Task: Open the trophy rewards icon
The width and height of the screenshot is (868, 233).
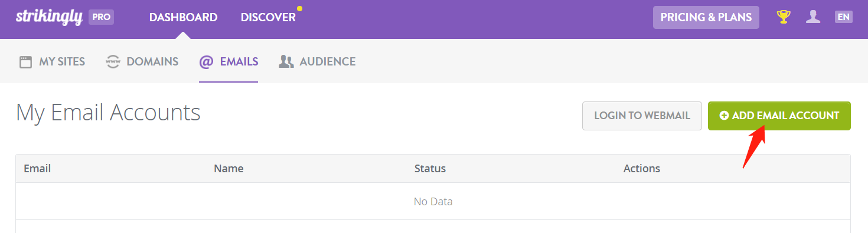Action: point(784,17)
